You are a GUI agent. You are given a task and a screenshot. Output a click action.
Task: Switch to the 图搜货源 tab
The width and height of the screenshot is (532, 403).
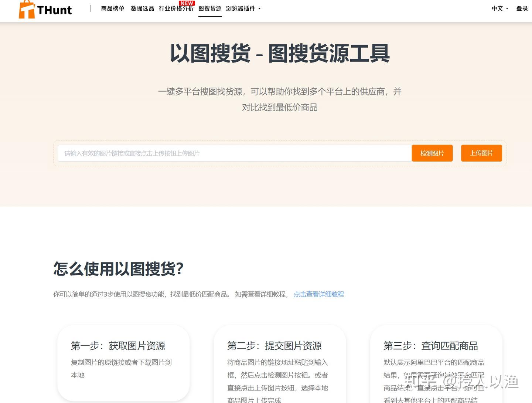point(210,9)
